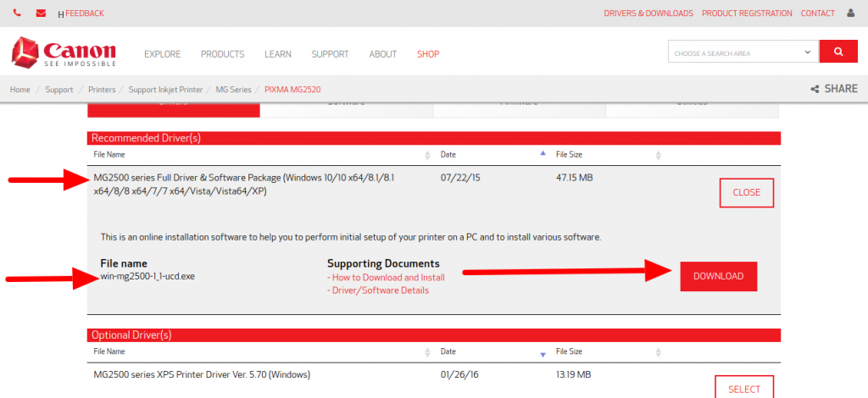Screen dimensions: 868x398
Task: Click the red search magnifier button
Action: click(x=838, y=53)
